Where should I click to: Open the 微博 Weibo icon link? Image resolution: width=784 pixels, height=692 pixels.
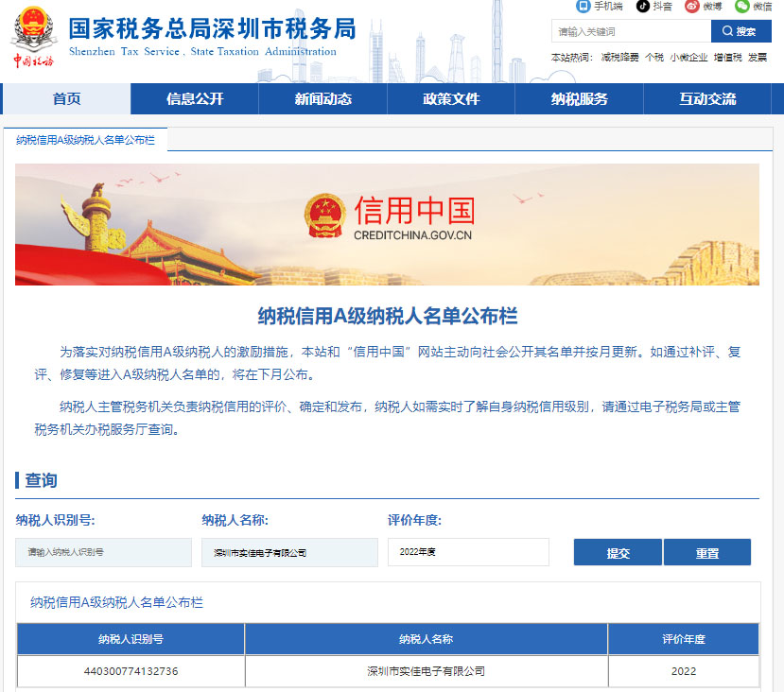[692, 6]
